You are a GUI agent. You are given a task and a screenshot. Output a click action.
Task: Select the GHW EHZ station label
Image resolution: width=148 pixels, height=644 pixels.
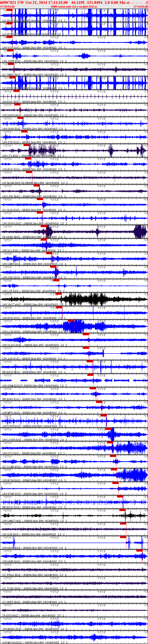tap(34, 129)
